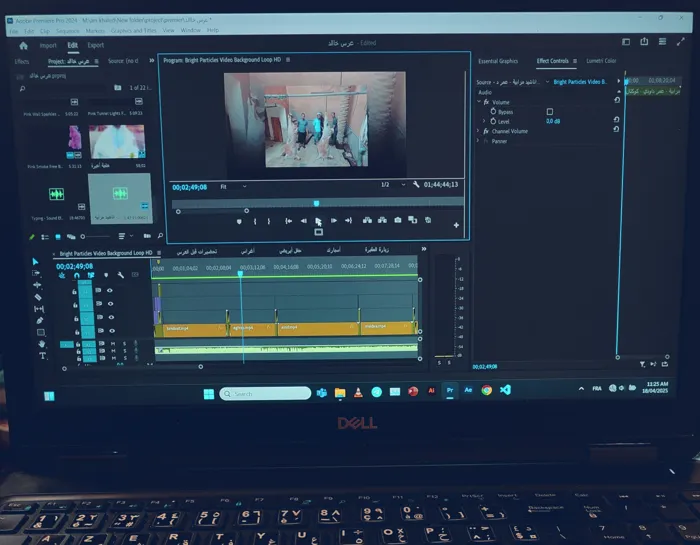Click the Home icon in the workspace bar

pos(24,45)
